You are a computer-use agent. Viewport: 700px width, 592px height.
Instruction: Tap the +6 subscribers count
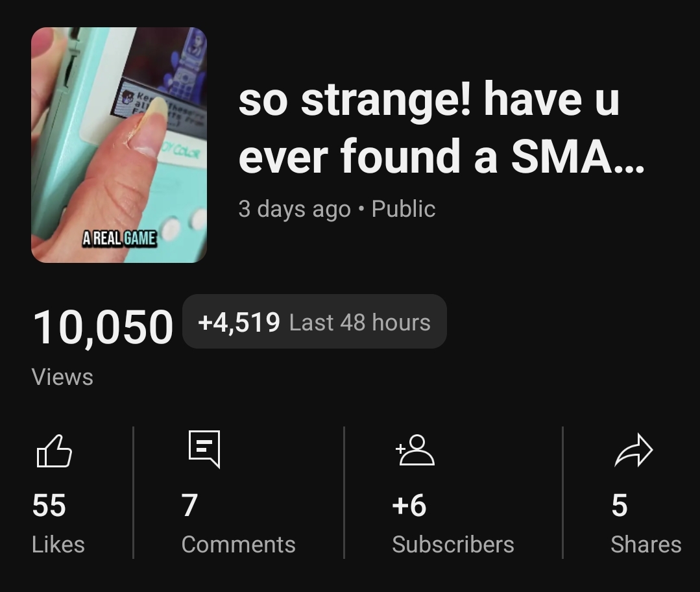[409, 505]
